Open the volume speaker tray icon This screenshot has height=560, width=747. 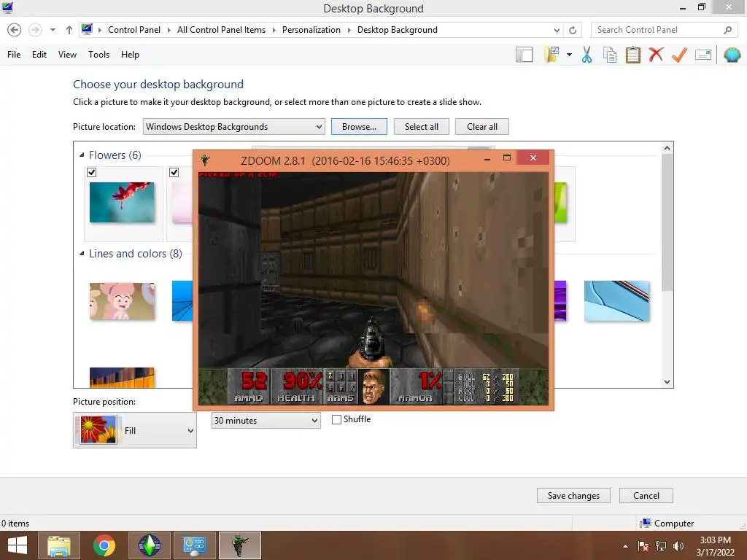[x=678, y=546]
